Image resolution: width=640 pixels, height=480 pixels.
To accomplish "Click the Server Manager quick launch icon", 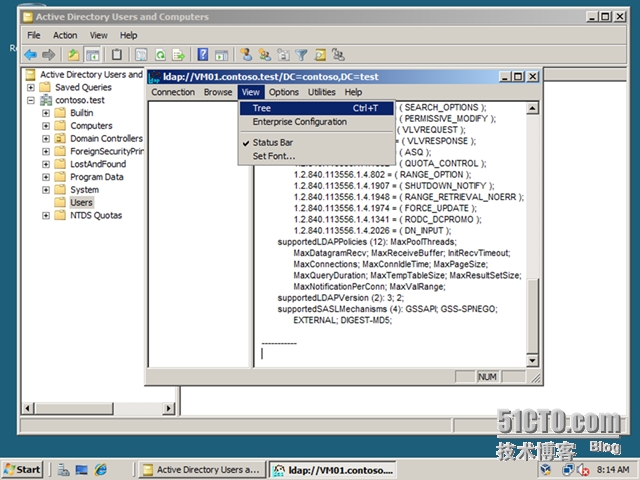I will click(63, 470).
